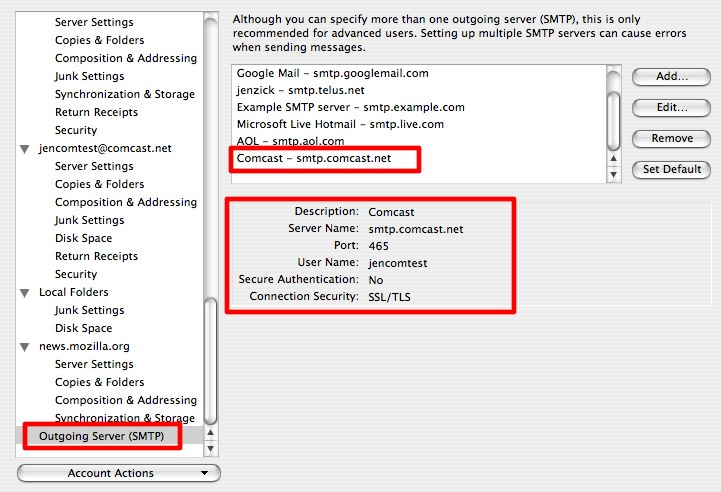Open Disk Space under jencomtest@comcast.net
721x492 pixels.
pyautogui.click(x=84, y=238)
